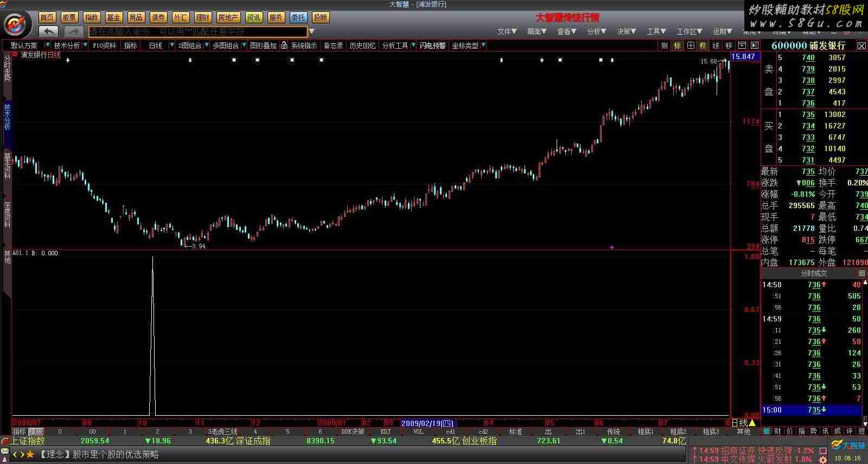Click the envelope message icon bottom left

(5, 451)
